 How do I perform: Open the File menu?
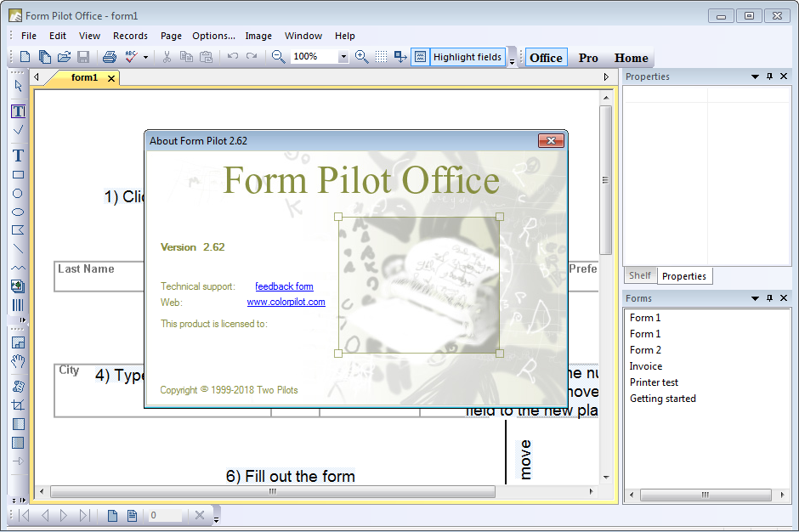pos(29,36)
